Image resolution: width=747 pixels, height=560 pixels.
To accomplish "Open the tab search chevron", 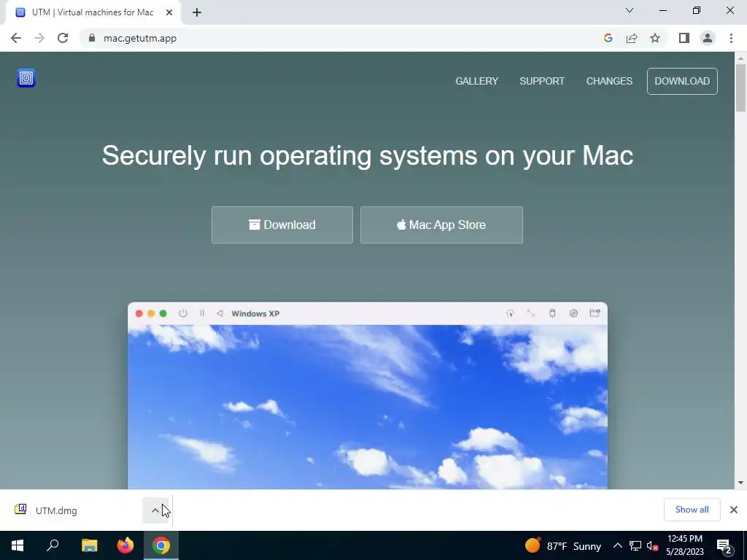I will [x=630, y=10].
